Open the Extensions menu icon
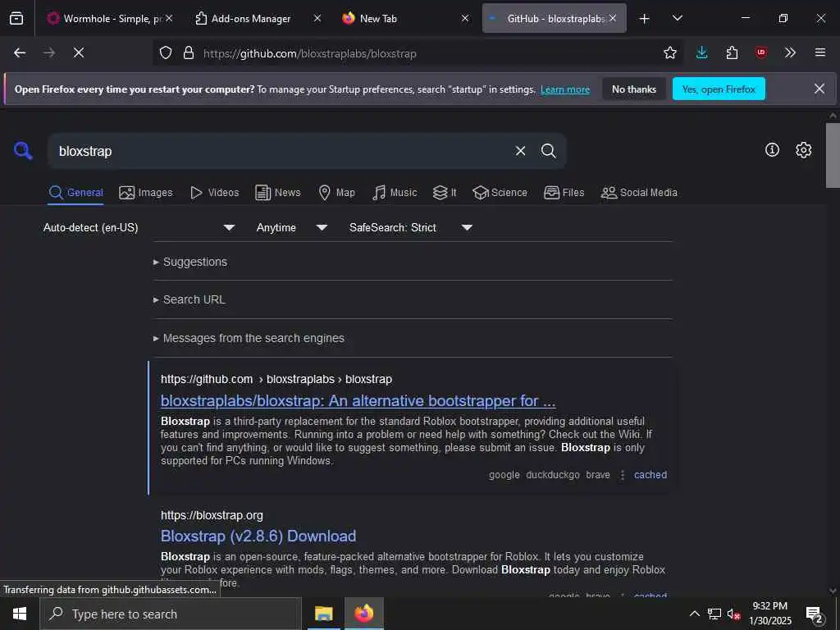This screenshot has height=630, width=840. coord(732,52)
